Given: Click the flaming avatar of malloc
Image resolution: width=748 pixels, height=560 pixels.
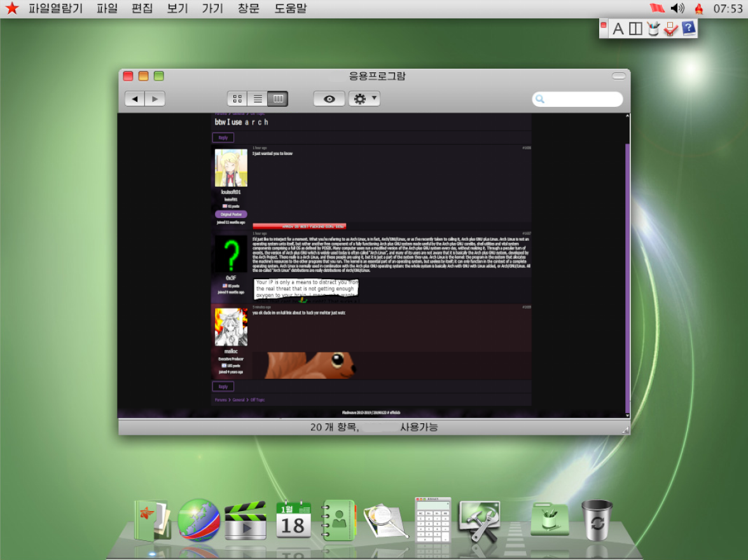Looking at the screenshot, I should [231, 327].
